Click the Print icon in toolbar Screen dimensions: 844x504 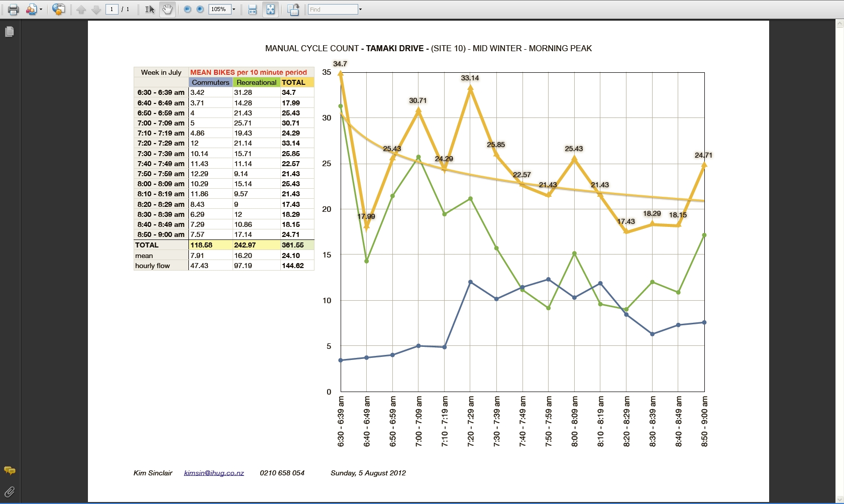pyautogui.click(x=14, y=10)
